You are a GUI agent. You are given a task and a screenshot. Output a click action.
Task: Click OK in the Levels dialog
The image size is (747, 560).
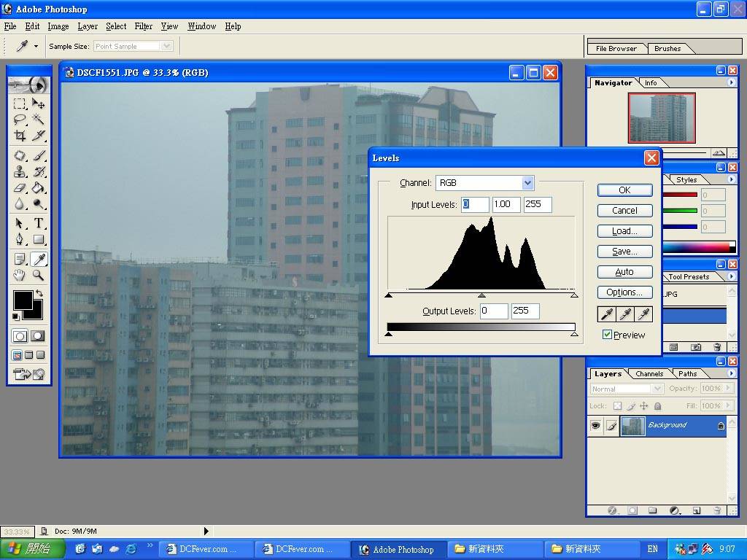pyautogui.click(x=624, y=190)
